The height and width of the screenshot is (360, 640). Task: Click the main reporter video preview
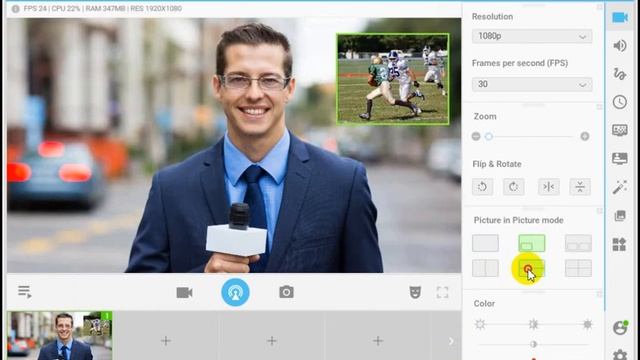pyautogui.click(x=234, y=145)
